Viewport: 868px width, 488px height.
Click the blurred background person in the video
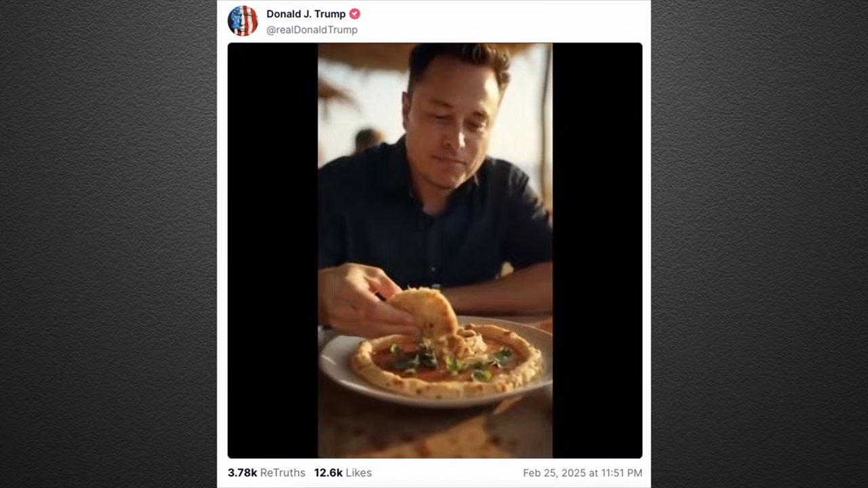point(368,140)
